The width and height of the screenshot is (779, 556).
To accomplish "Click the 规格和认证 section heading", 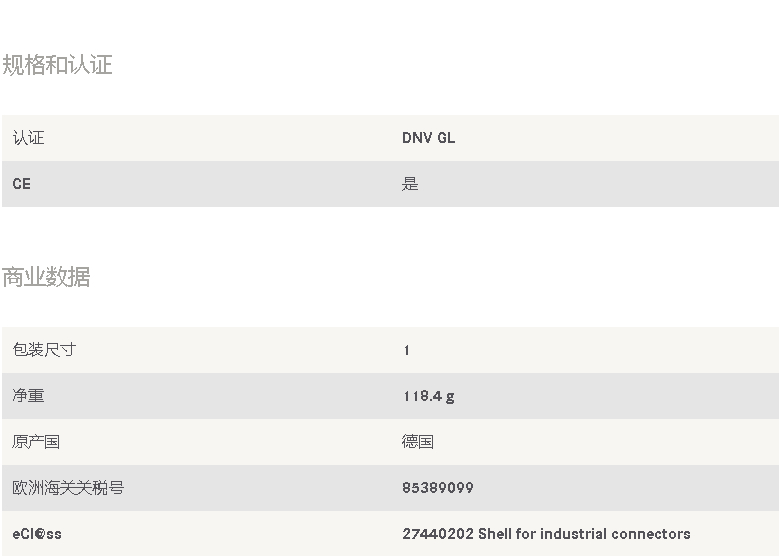I will tap(57, 65).
